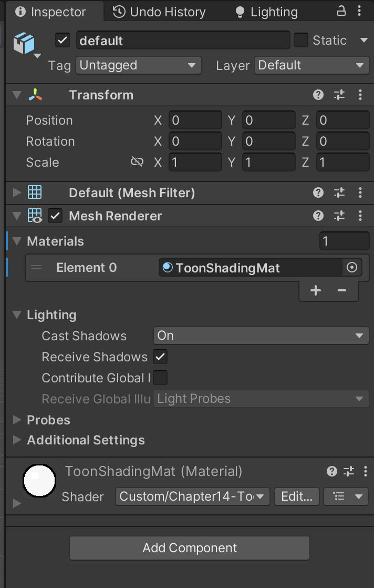Uncheck Receive Shadows

160,357
